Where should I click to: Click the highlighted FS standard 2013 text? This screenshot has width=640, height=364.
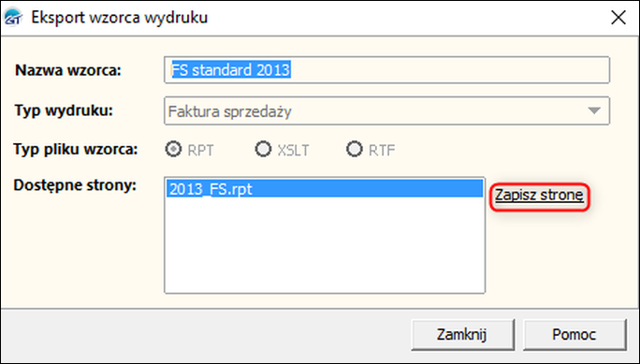[x=230, y=70]
